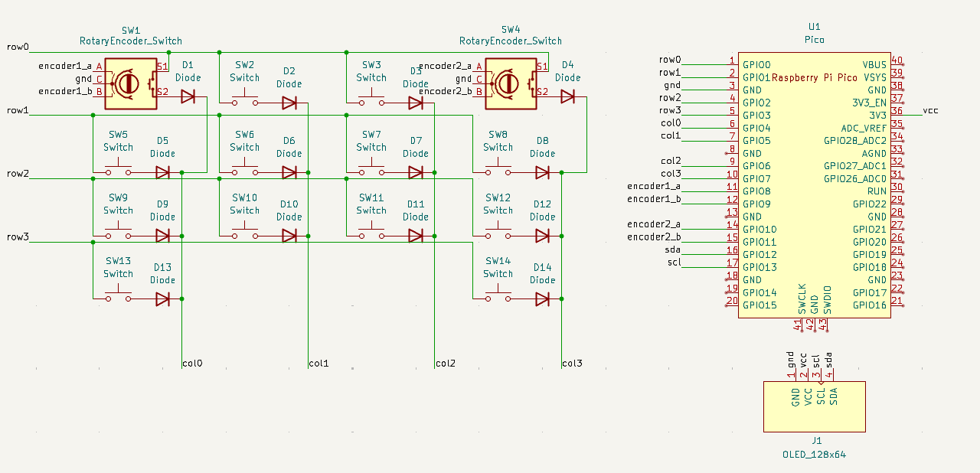Image resolution: width=980 pixels, height=473 pixels.
Task: Click the 'encoder1_a' label at Pico pin 11
Action: tap(654, 187)
